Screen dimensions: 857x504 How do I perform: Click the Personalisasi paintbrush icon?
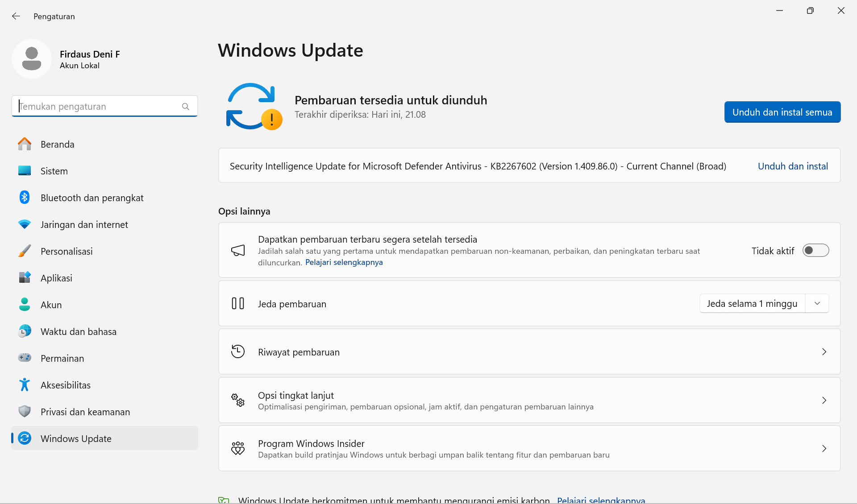tap(25, 251)
